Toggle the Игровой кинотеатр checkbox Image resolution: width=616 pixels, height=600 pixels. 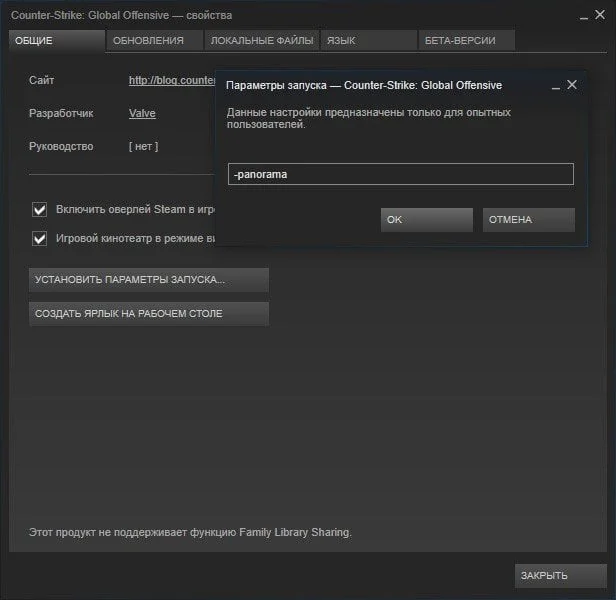point(39,239)
